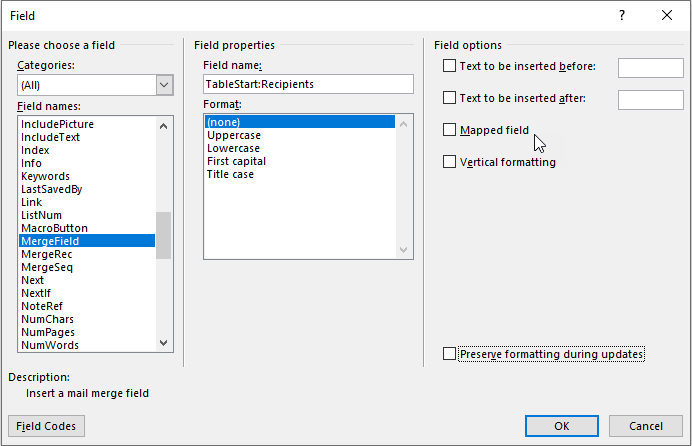Click the Help question mark icon

pos(622,16)
